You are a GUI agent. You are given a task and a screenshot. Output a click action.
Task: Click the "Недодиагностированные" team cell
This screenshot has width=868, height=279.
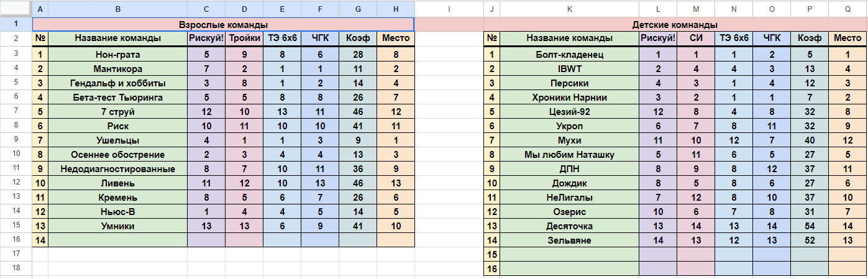click(117, 168)
